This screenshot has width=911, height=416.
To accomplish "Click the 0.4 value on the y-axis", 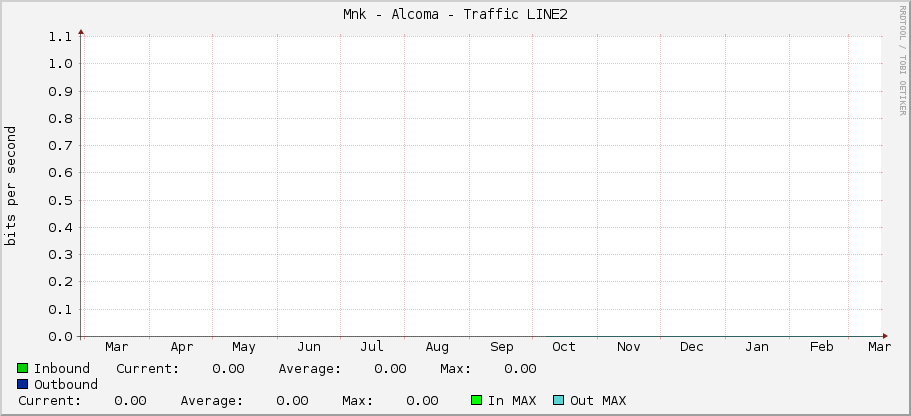I will coord(60,228).
